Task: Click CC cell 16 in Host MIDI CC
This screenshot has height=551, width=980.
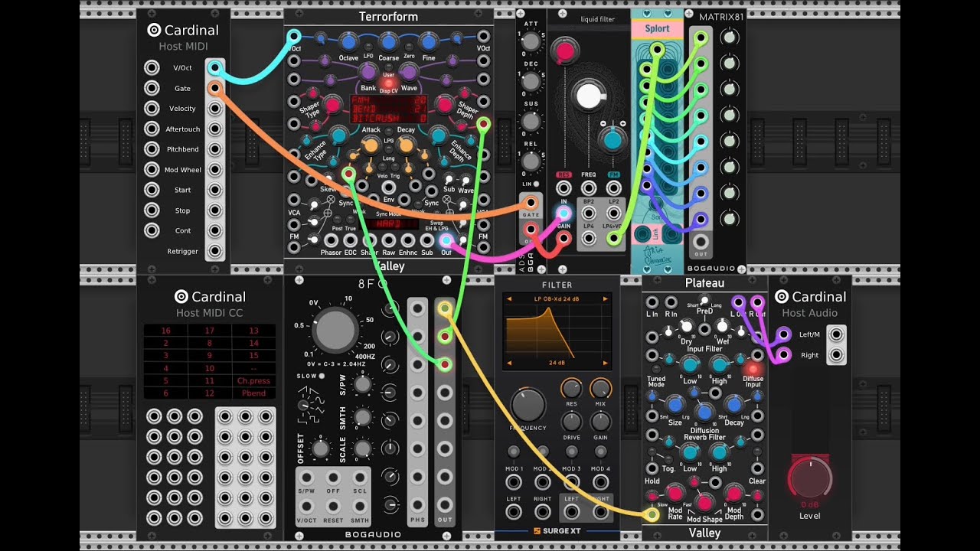Action: tap(166, 331)
